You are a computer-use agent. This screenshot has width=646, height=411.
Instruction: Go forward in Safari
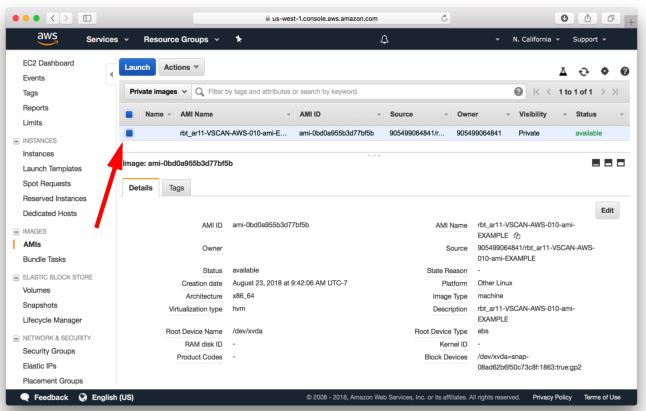[x=66, y=18]
